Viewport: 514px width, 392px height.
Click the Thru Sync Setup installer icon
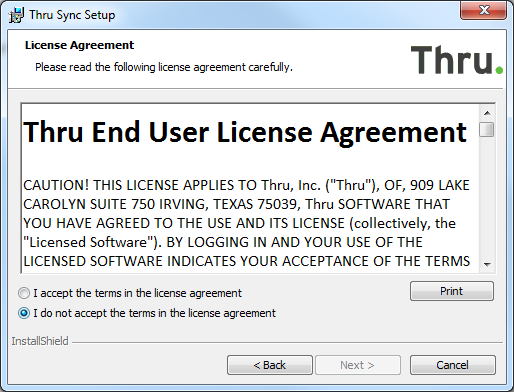click(16, 15)
